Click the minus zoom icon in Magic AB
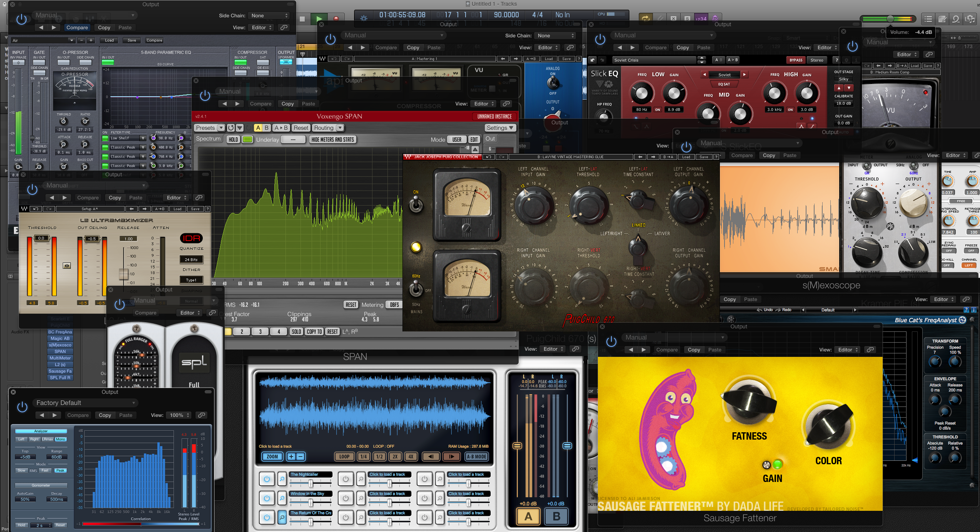Viewport: 980px width, 532px height. (x=301, y=457)
